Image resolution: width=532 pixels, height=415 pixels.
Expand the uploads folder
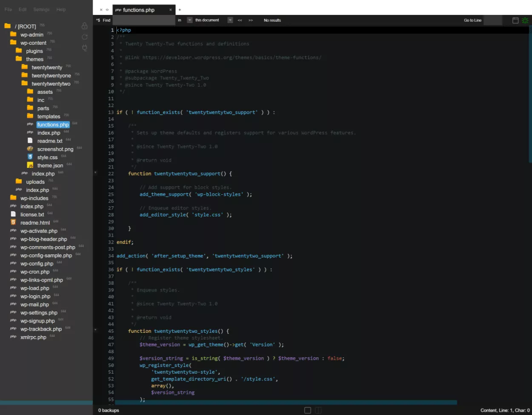pos(35,182)
